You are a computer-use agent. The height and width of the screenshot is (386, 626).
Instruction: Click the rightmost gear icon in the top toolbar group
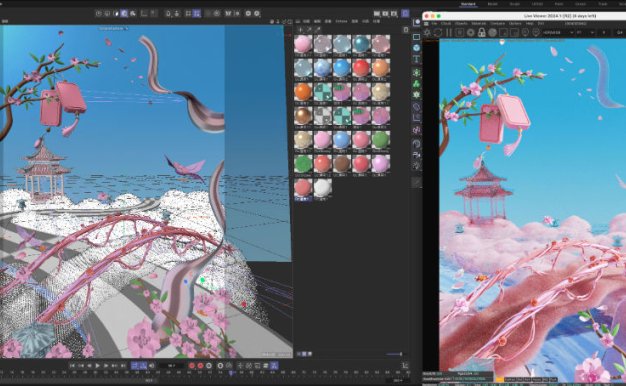pyautogui.click(x=257, y=13)
